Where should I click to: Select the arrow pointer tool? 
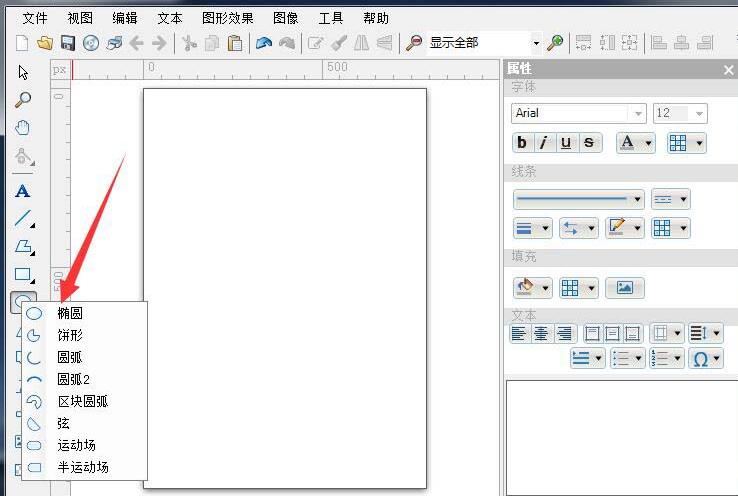pyautogui.click(x=23, y=71)
